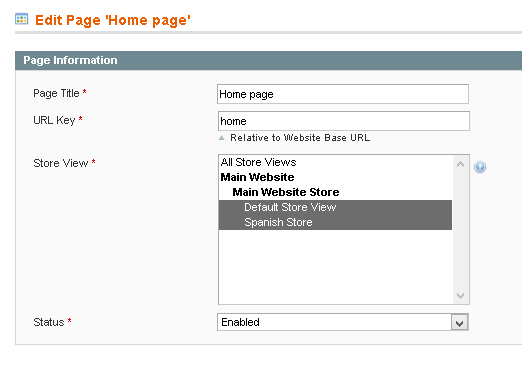Click Main Website Store group label
522x367 pixels.
tap(286, 192)
